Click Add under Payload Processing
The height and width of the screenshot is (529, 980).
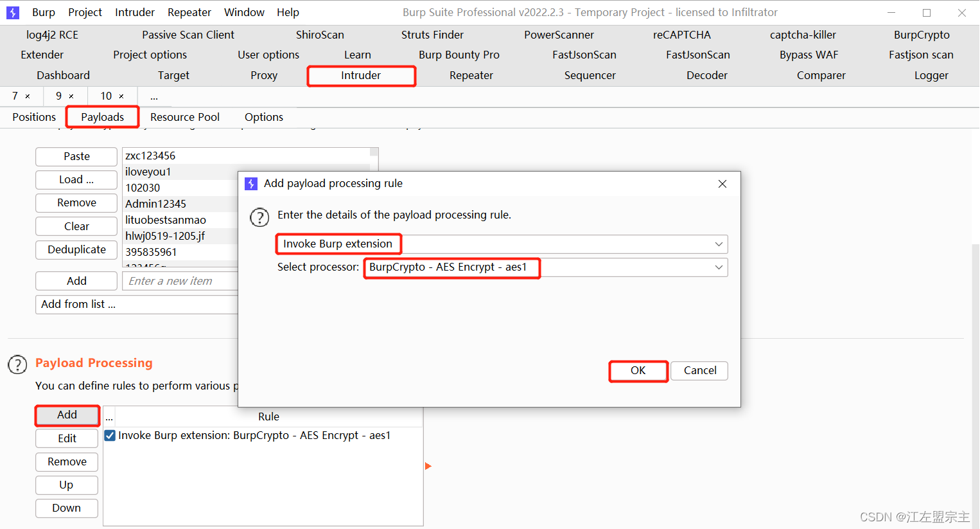click(x=67, y=415)
